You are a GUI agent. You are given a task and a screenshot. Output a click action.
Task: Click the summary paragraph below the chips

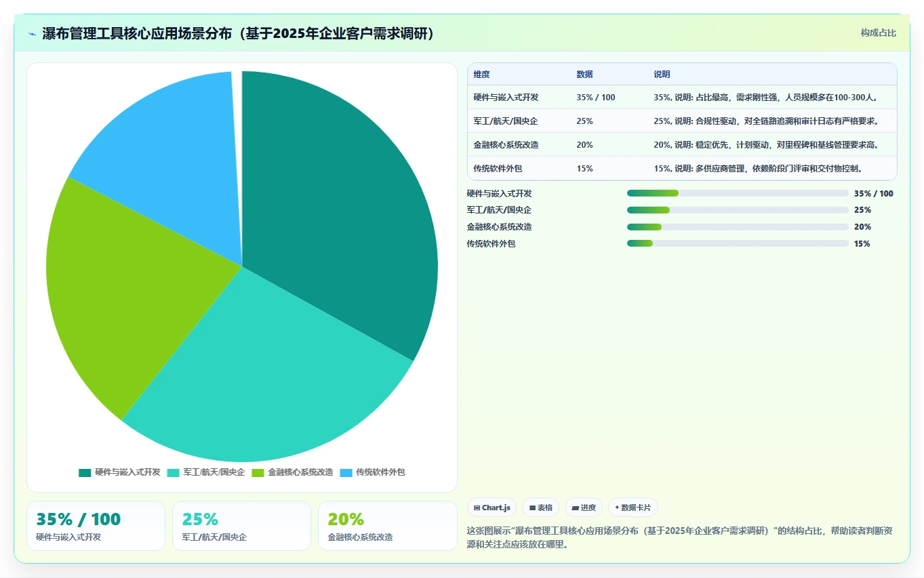pyautogui.click(x=680, y=537)
